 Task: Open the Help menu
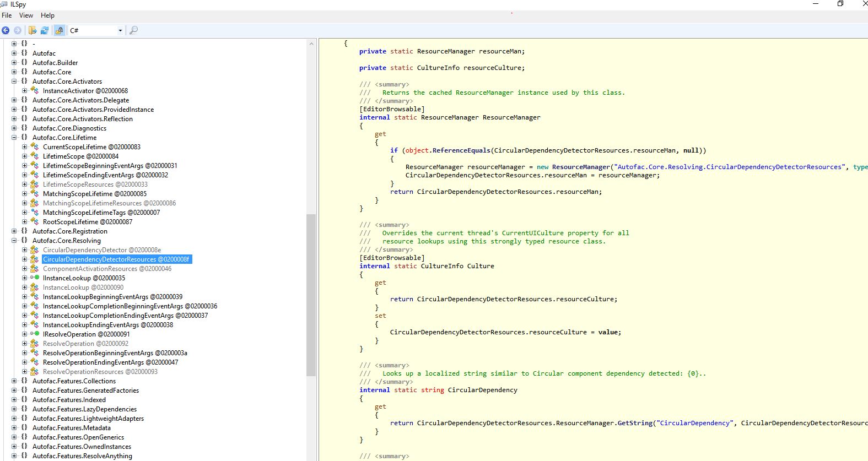pyautogui.click(x=47, y=15)
